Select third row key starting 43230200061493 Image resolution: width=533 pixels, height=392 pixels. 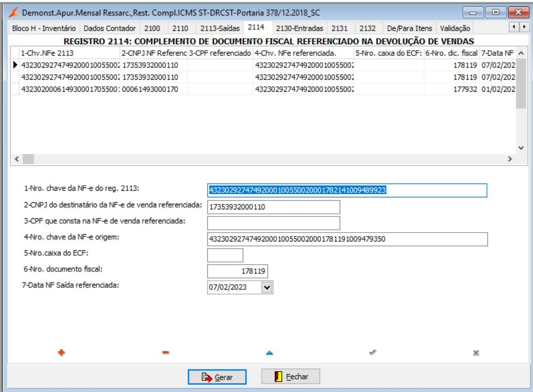(70, 89)
